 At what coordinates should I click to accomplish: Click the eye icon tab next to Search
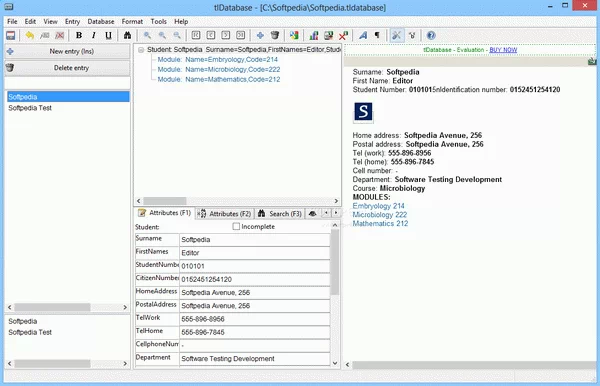click(x=313, y=213)
